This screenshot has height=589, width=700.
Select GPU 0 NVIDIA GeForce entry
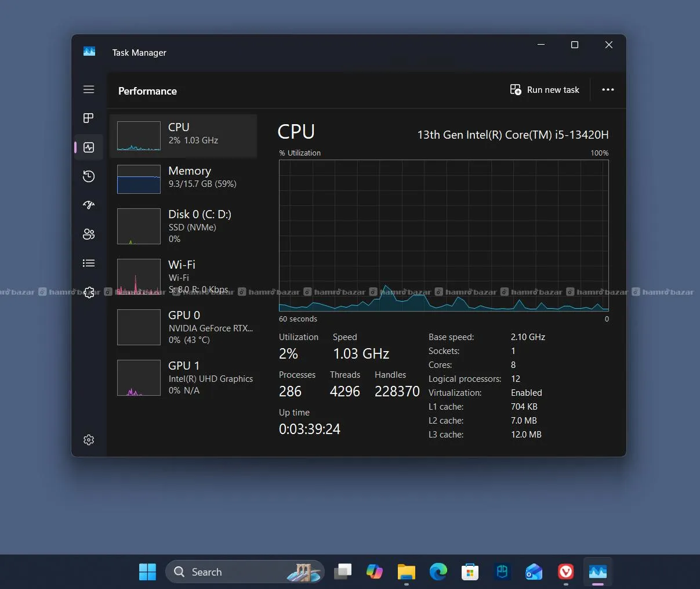tap(183, 327)
